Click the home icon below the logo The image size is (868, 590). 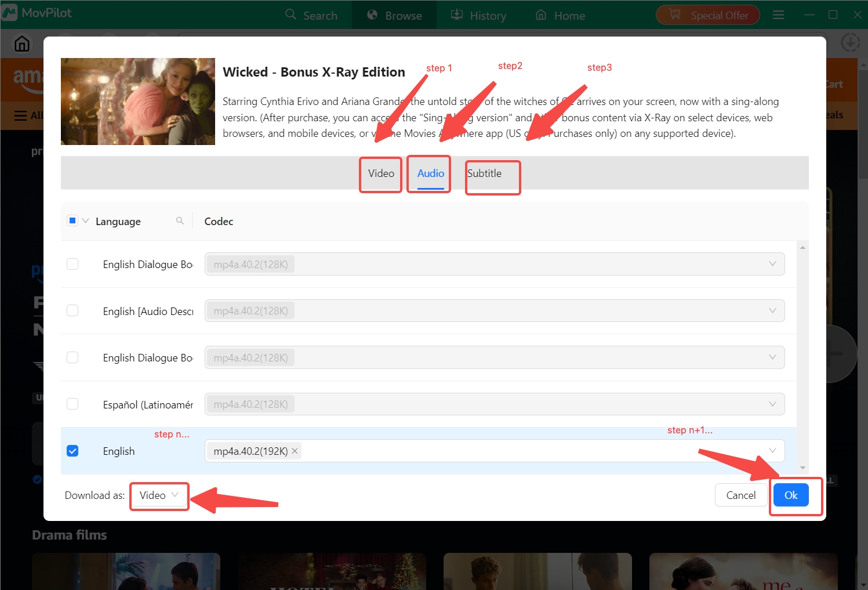click(x=22, y=44)
